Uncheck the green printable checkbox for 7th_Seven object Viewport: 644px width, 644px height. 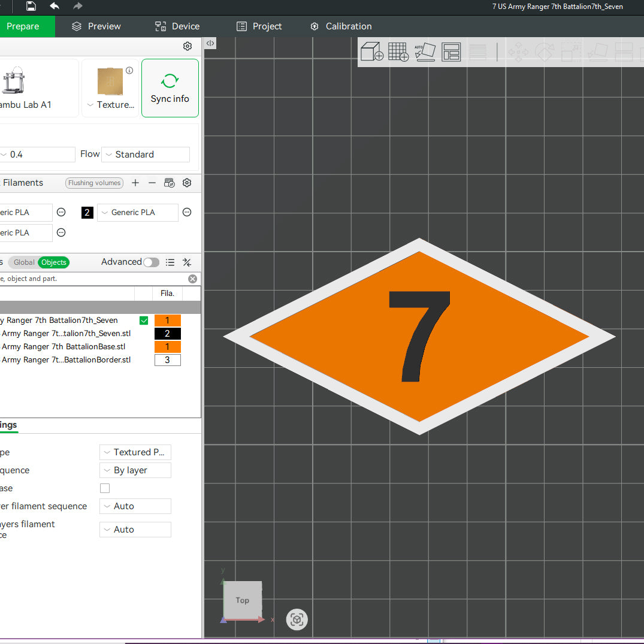pos(144,321)
